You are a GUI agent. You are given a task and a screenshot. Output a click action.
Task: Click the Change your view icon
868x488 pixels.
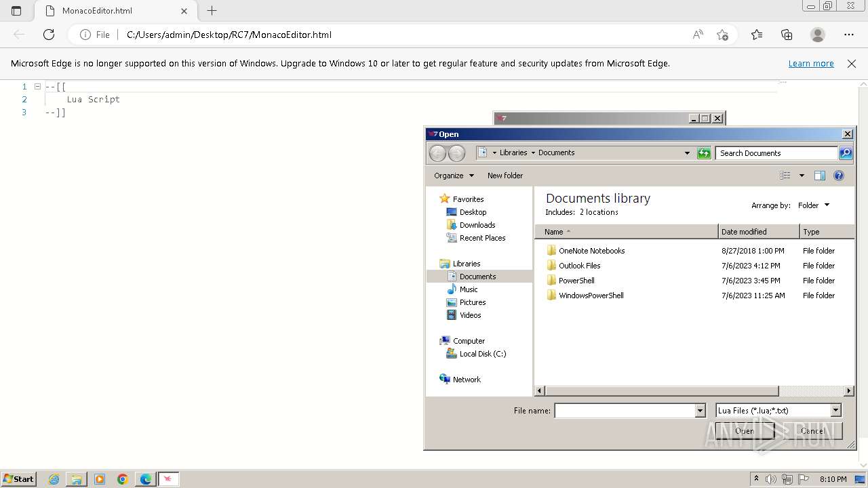tap(785, 176)
